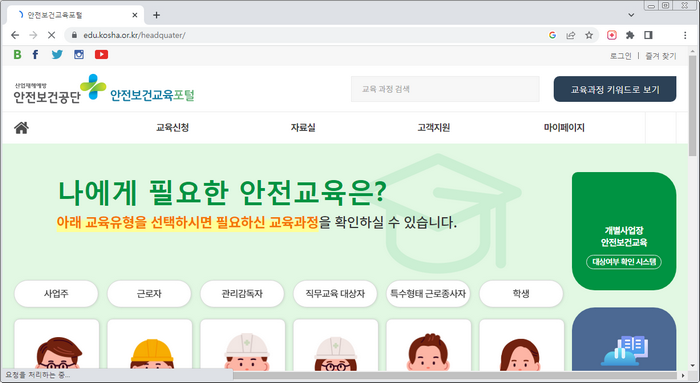Open the Facebook icon link
The width and height of the screenshot is (700, 383).
[35, 54]
